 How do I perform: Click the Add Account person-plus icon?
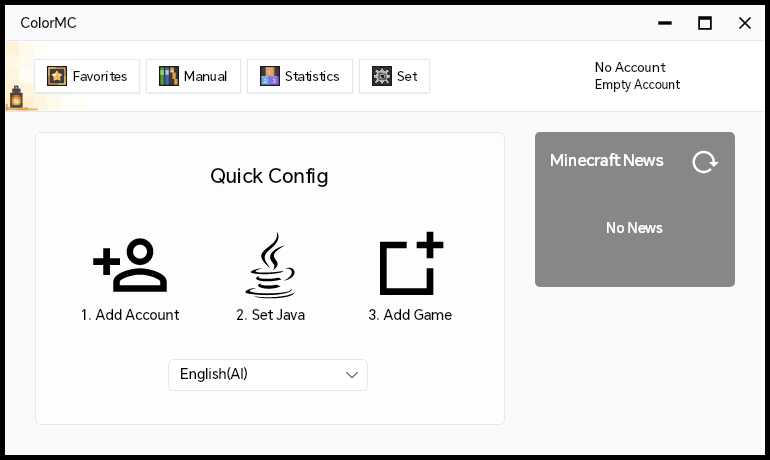coord(130,265)
